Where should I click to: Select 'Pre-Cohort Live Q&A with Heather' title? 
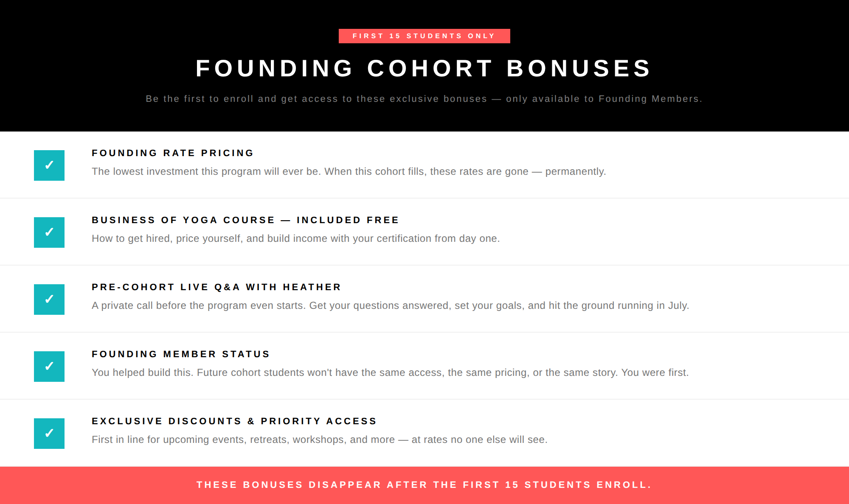(x=216, y=287)
